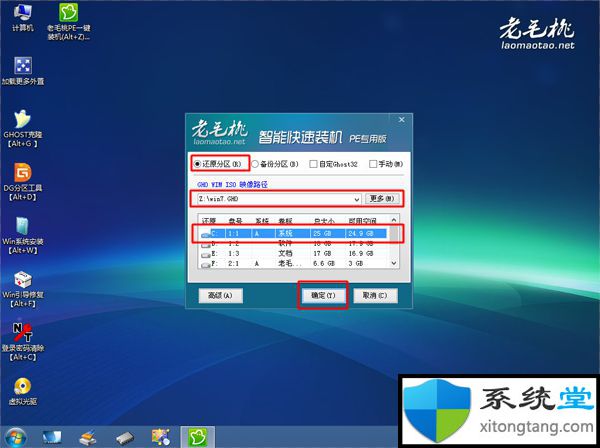Open Win引导修复 desktop shortcut
This screenshot has height=448, width=600.
click(23, 289)
